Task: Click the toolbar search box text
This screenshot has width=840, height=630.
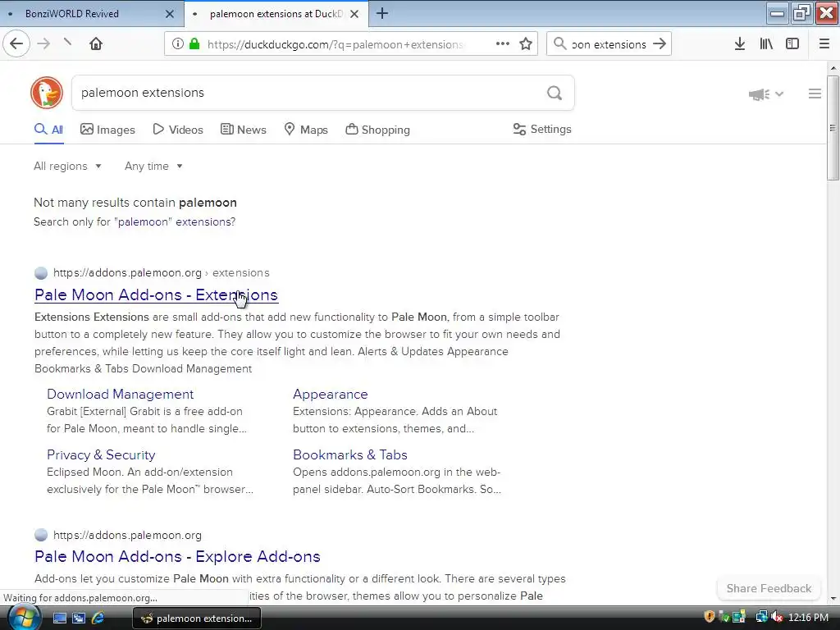Action: pos(609,44)
